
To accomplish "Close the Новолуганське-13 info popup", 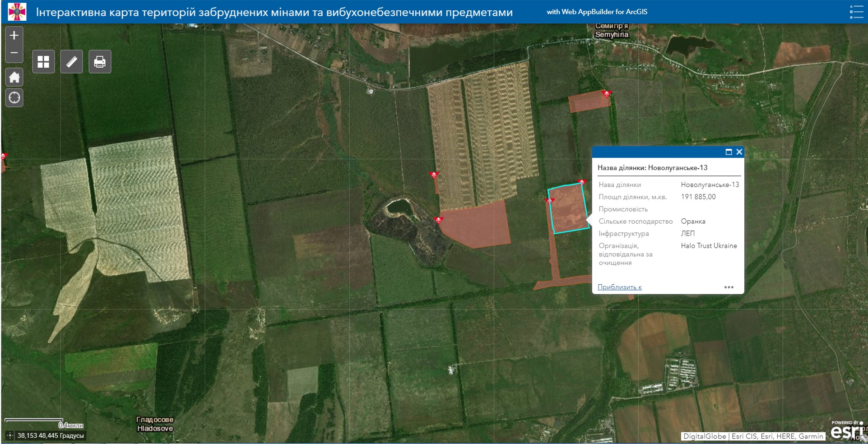I will (x=739, y=152).
